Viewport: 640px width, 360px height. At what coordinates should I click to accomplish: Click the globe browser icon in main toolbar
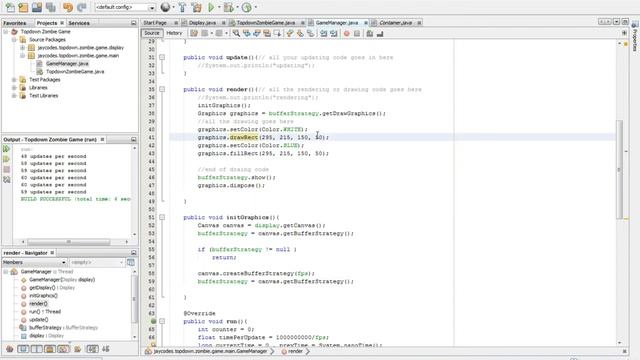tap(165, 7)
